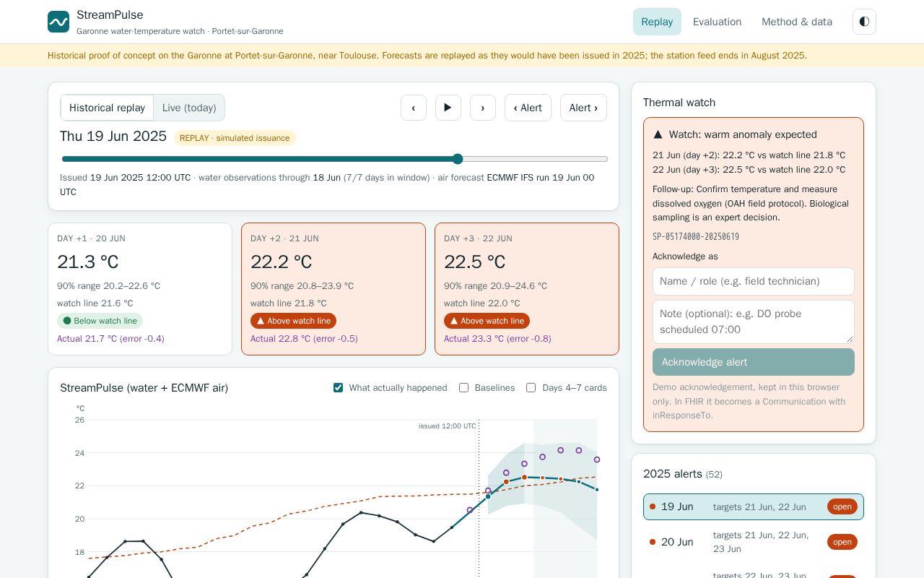Viewport: 924px width, 578px height.
Task: Switch to Live (today) mode
Action: (189, 108)
